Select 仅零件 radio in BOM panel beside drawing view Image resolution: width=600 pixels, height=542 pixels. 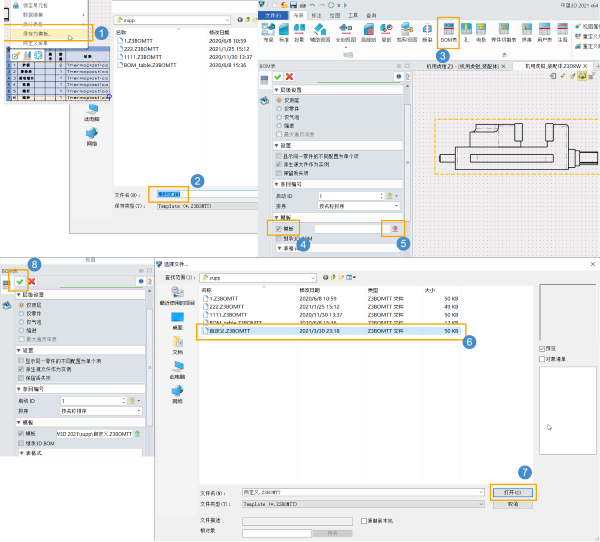point(279,109)
